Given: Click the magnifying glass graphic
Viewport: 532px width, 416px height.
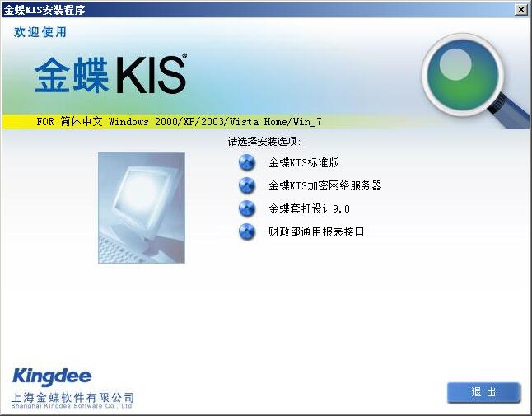Looking at the screenshot, I should tap(472, 80).
